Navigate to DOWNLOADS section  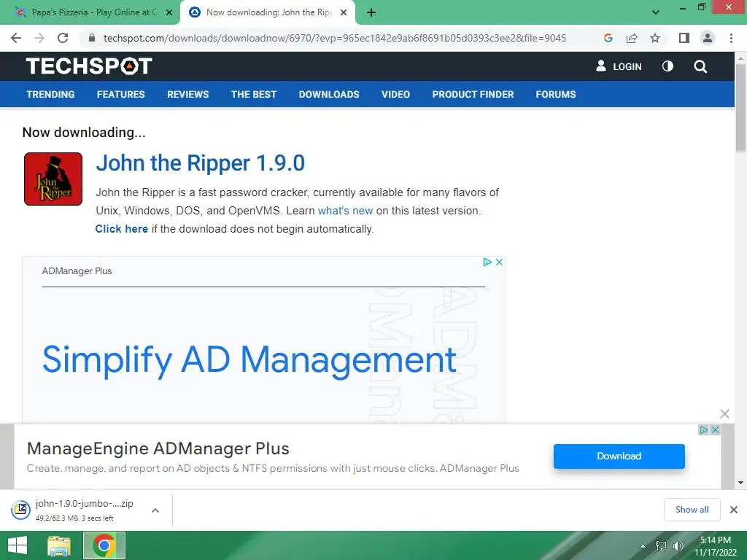click(x=329, y=94)
